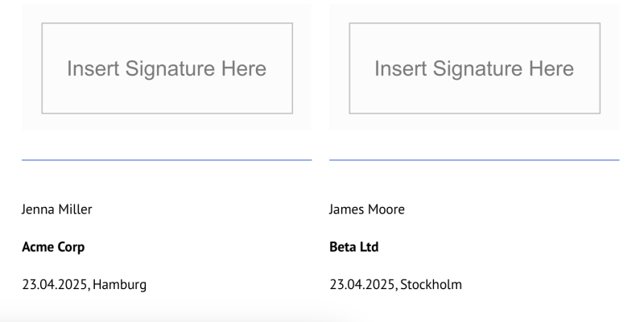Select the Beta Ltd company label
Image resolution: width=644 pixels, height=322 pixels.
click(354, 247)
